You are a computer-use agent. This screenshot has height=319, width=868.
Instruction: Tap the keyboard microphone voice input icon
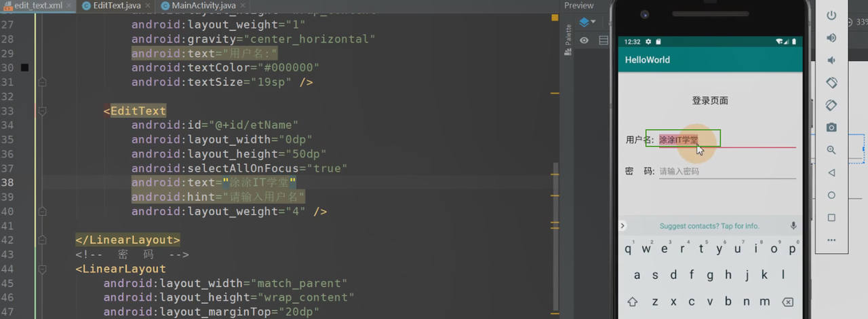pyautogui.click(x=793, y=226)
